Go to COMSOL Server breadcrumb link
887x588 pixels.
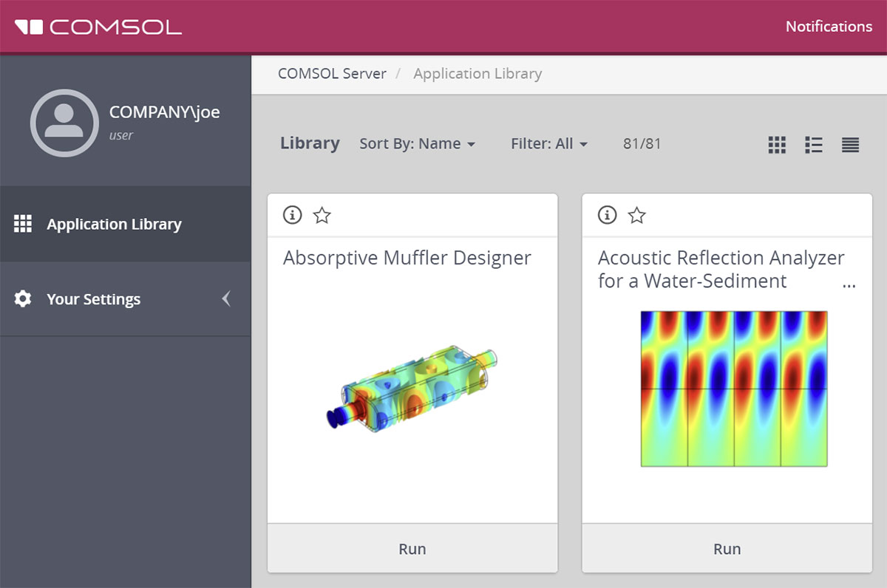[x=332, y=74]
